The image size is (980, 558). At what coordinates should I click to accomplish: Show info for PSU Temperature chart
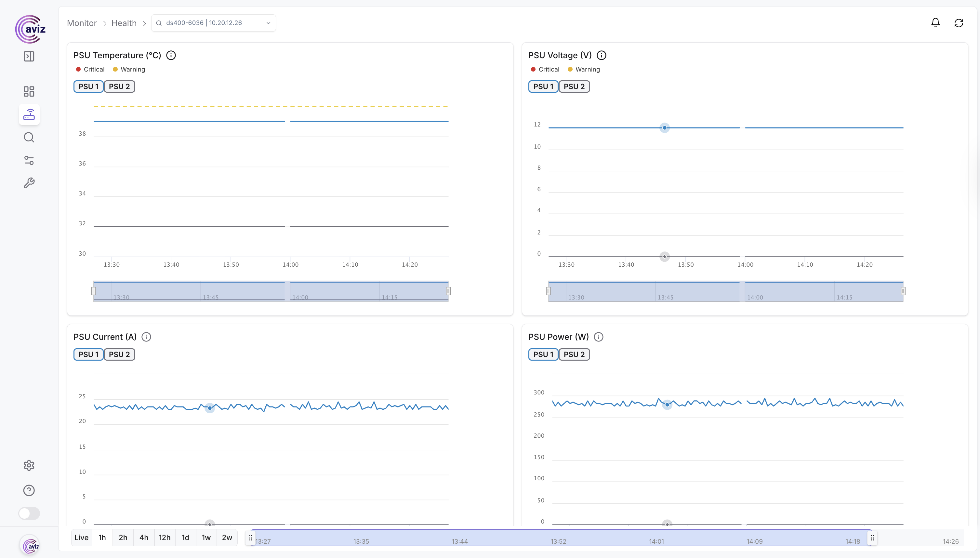171,55
